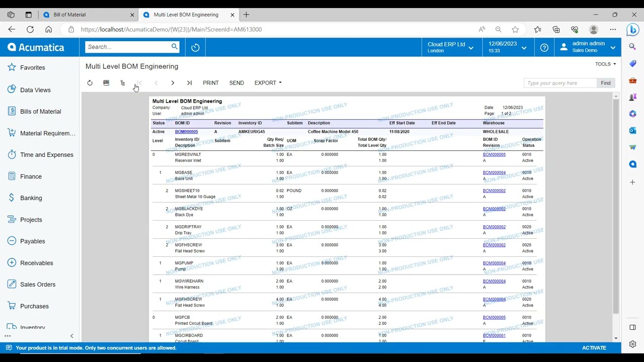The height and width of the screenshot is (362, 644).
Task: Click the SEND button
Action: pos(236,83)
